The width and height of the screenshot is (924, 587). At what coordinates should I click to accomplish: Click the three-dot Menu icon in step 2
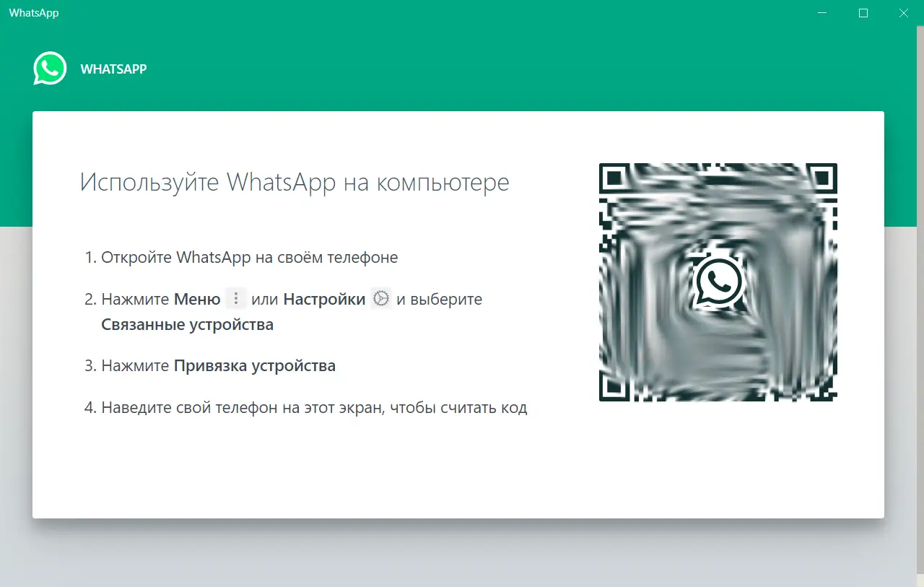(x=236, y=298)
